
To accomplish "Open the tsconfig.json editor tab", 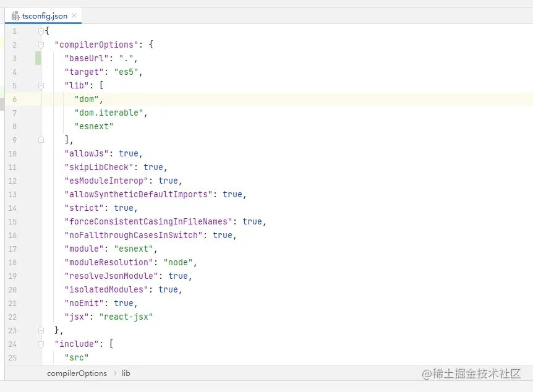I will 44,16.
